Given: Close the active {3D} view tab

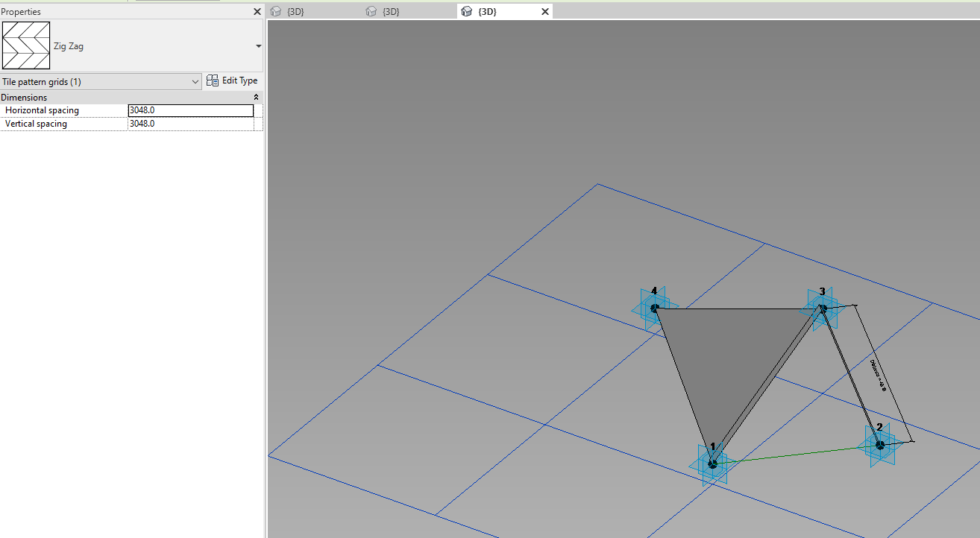Looking at the screenshot, I should (x=544, y=11).
